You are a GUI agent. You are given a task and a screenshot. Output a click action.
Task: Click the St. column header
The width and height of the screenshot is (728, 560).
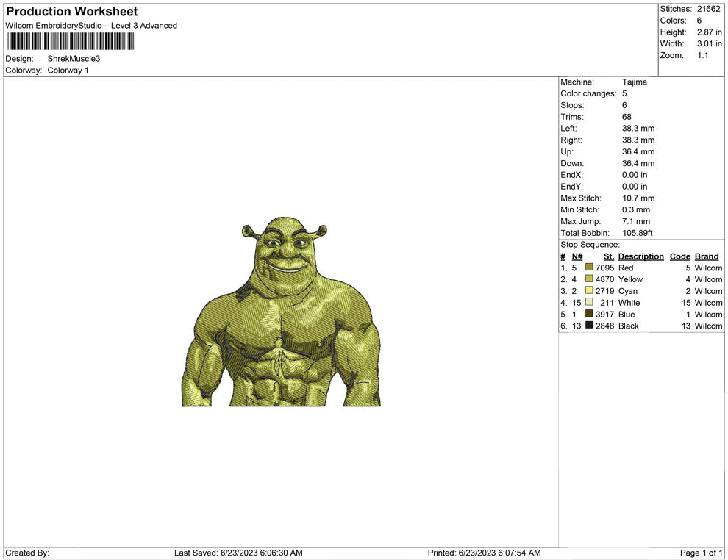click(x=609, y=256)
